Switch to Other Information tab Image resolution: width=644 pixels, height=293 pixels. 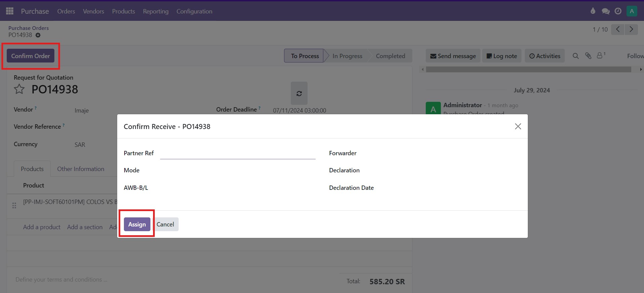point(81,169)
